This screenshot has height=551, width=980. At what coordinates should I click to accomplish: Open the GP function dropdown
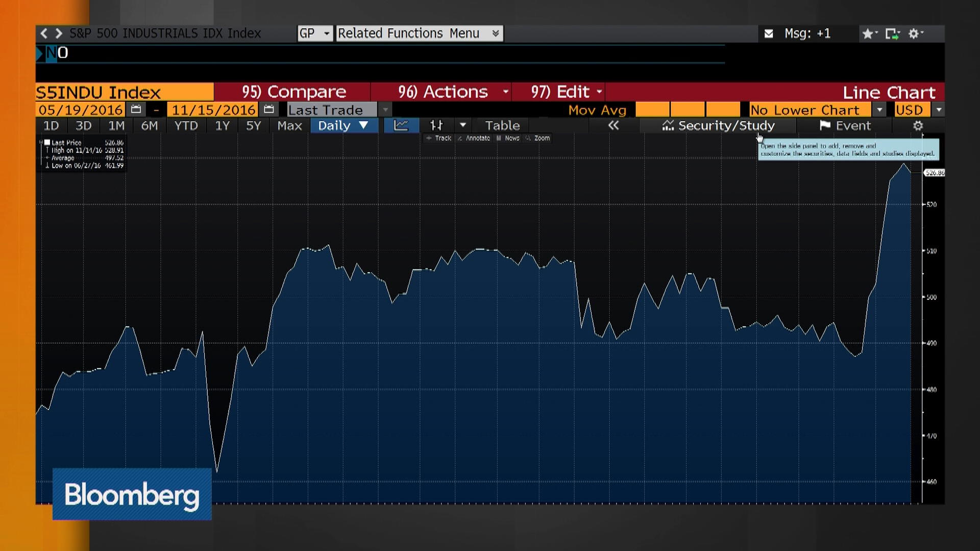click(315, 34)
